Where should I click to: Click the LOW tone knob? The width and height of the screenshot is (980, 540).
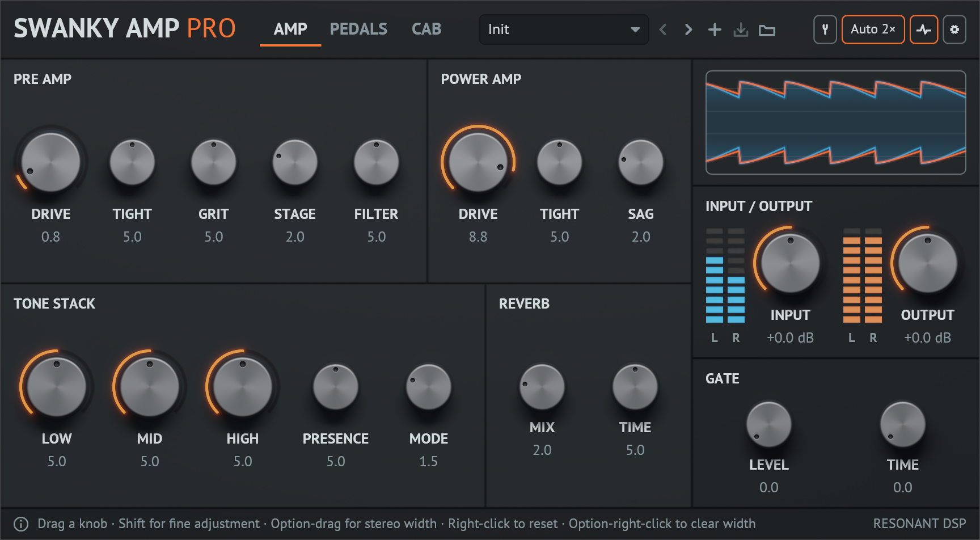(x=57, y=387)
